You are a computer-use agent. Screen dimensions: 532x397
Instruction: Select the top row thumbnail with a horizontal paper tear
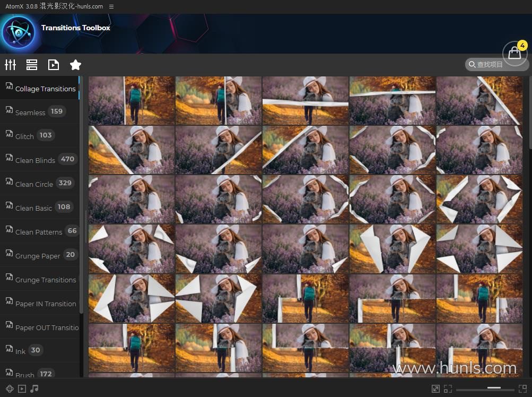[306, 100]
